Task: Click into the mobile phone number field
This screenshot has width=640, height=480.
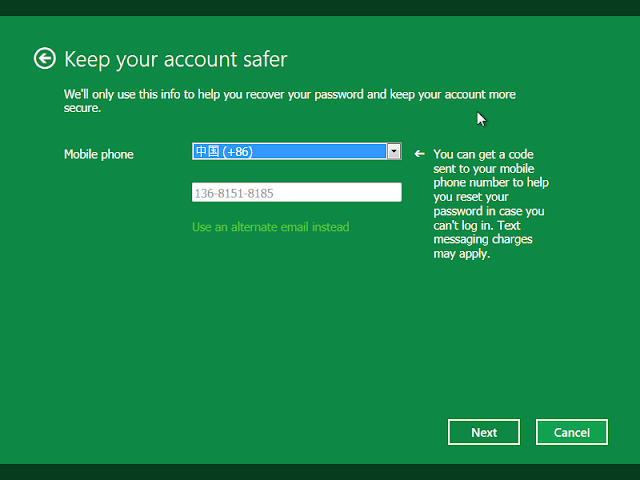Action: [296, 192]
